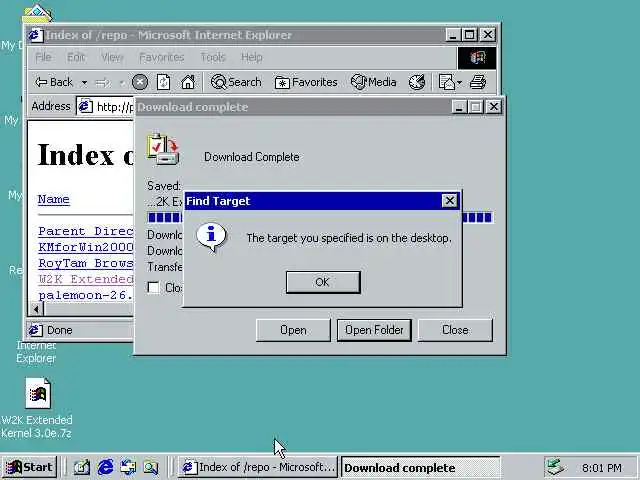
Task: Open the W2K Extended link in index
Action: (86, 279)
